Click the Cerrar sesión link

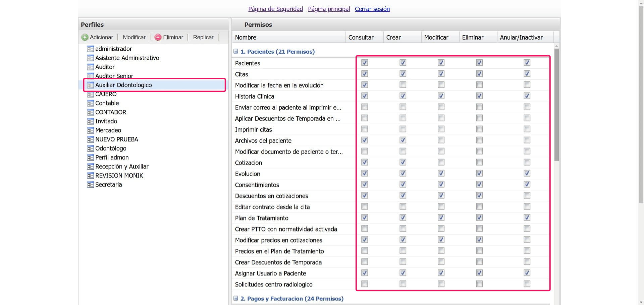(372, 9)
